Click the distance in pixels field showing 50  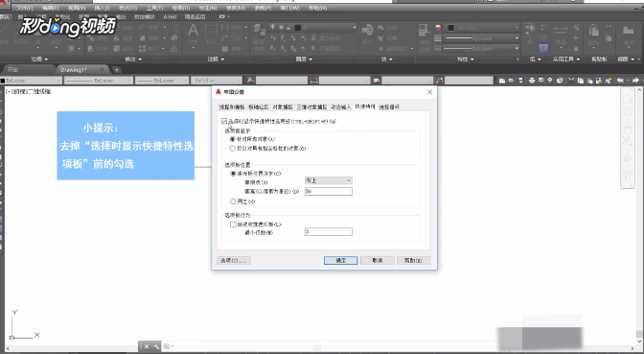pos(328,191)
